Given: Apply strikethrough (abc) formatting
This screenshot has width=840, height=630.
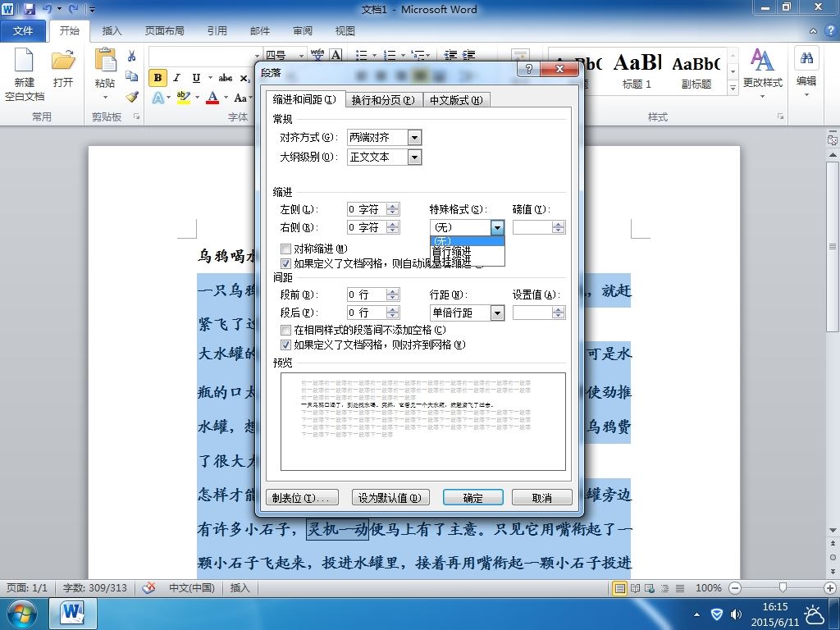Looking at the screenshot, I should pos(226,78).
